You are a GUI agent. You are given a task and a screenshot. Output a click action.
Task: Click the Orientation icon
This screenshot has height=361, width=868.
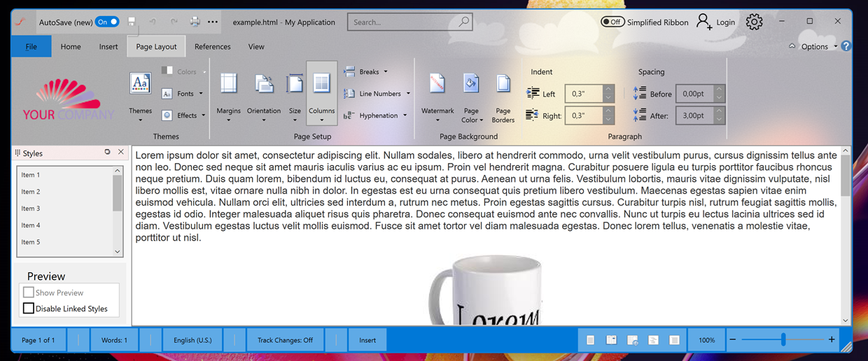point(264,84)
